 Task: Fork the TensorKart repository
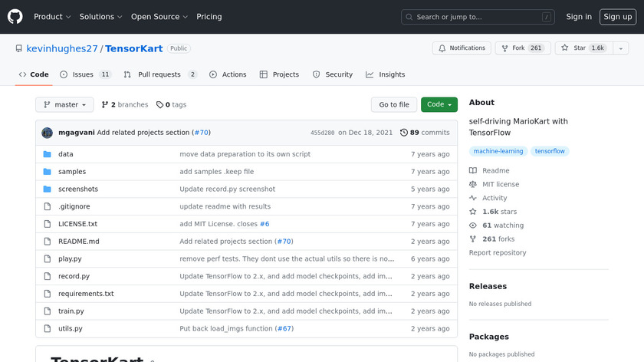coord(521,48)
